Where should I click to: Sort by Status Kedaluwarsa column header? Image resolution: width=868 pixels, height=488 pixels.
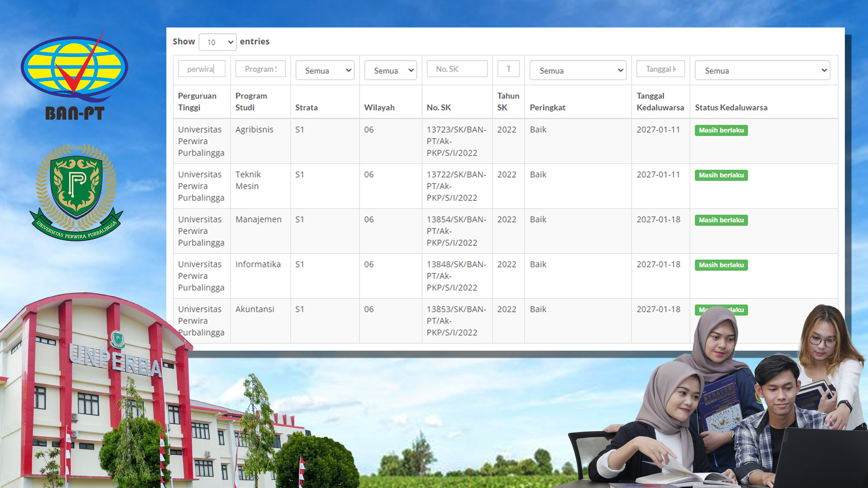[x=764, y=101]
